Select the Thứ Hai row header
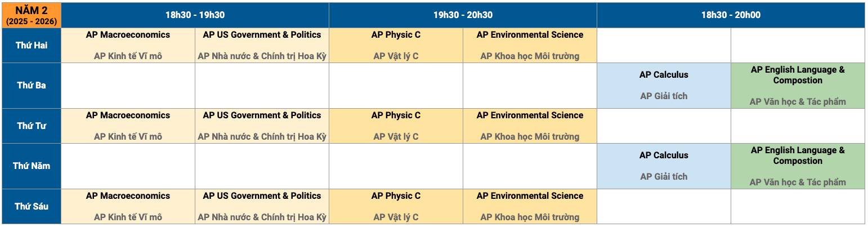The image size is (868, 227). coord(32,46)
